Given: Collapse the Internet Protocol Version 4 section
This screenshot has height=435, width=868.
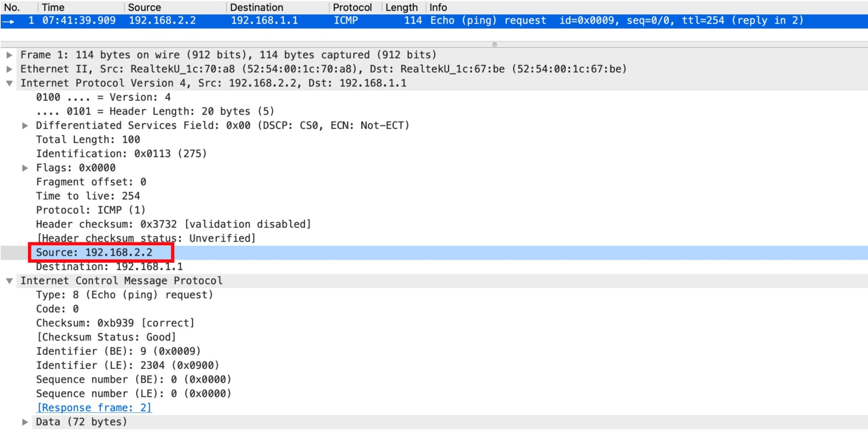Looking at the screenshot, I should pyautogui.click(x=9, y=83).
